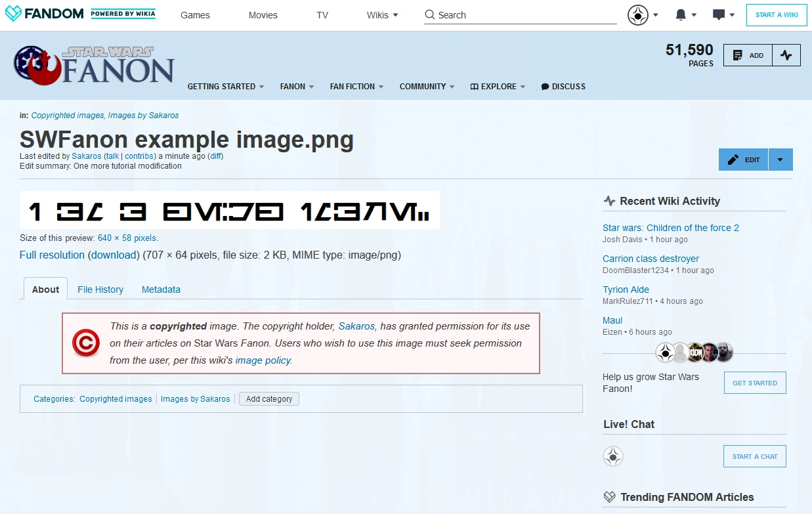Open Carrion class destroyer activity link

[651, 259]
